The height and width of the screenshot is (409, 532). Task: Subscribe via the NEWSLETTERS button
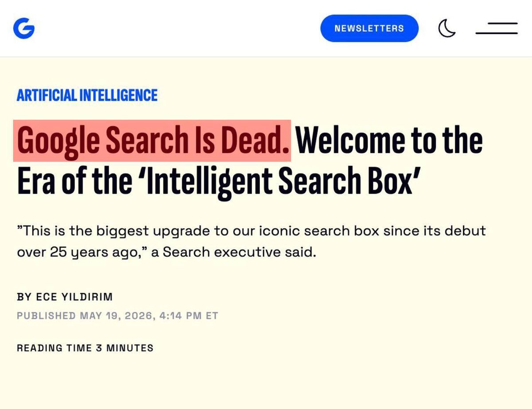[x=369, y=28]
